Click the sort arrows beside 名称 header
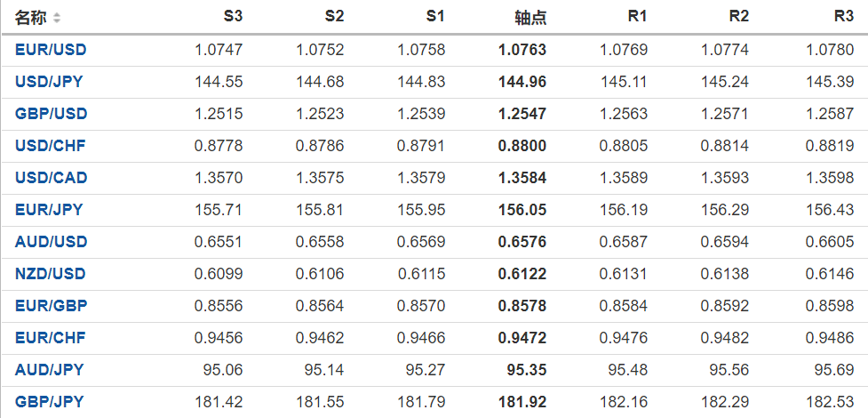Image resolution: width=868 pixels, height=418 pixels. tap(58, 18)
